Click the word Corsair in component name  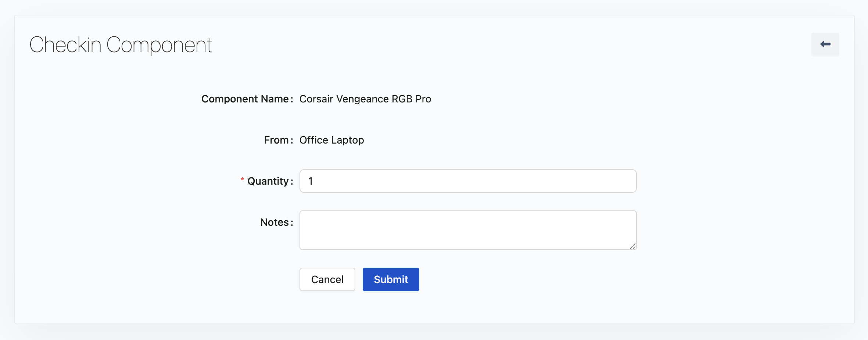[x=316, y=99]
